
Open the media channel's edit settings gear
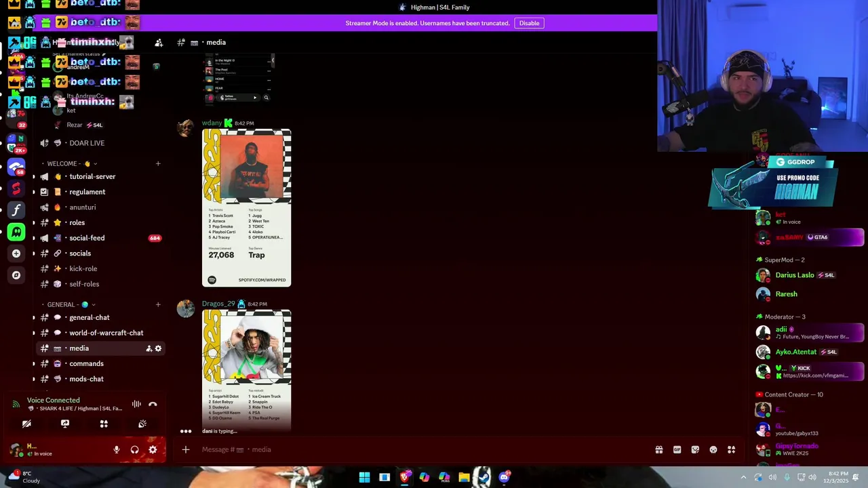[158, 348]
